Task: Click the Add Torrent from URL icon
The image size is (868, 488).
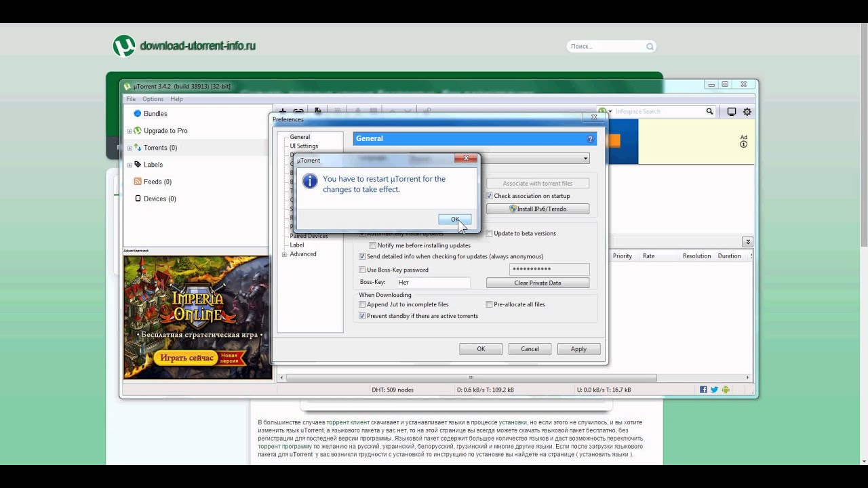Action: click(x=298, y=110)
